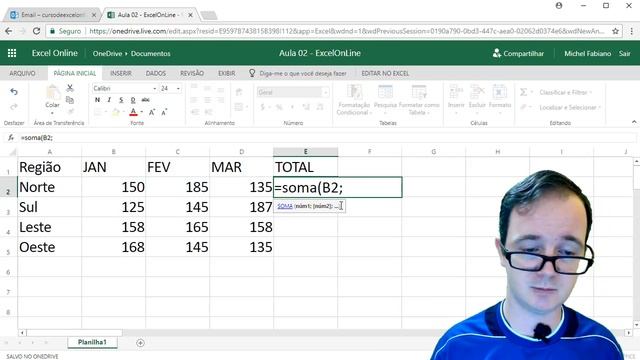Click the Compartilhar share button
Image resolution: width=640 pixels, height=360 pixels.
(x=518, y=53)
